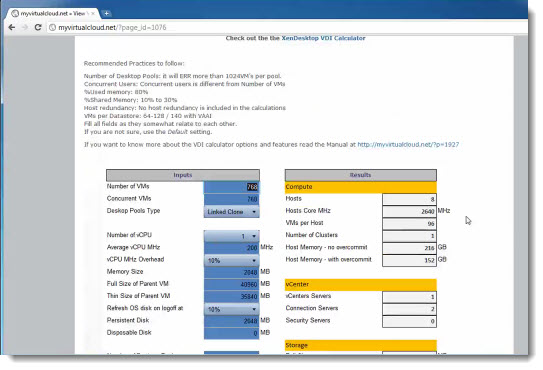The height and width of the screenshot is (370, 543).
Task: Click the Average vCPU MHz field
Action: 231,248
